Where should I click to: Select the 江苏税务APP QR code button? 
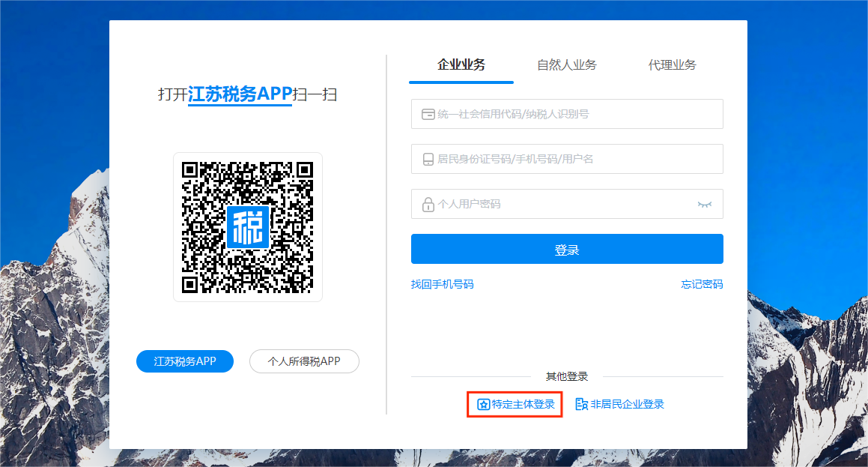[x=185, y=361]
